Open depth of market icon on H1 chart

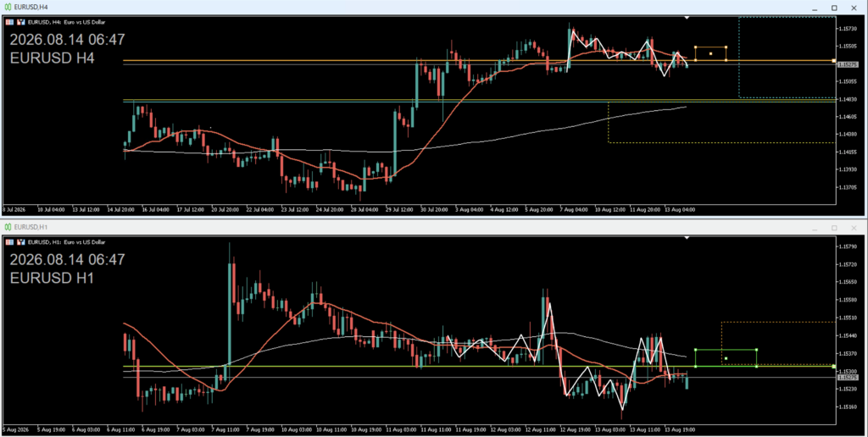pyautogui.click(x=21, y=241)
